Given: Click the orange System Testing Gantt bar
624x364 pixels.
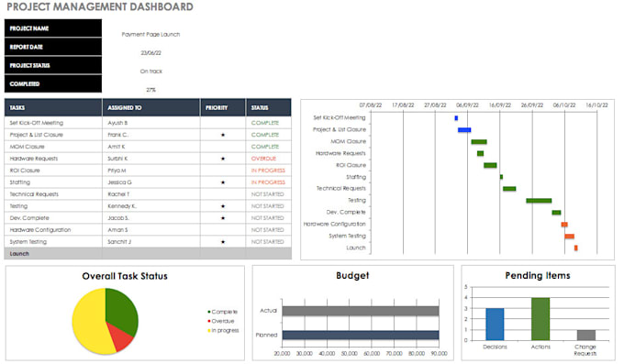Looking at the screenshot, I should click(570, 237).
